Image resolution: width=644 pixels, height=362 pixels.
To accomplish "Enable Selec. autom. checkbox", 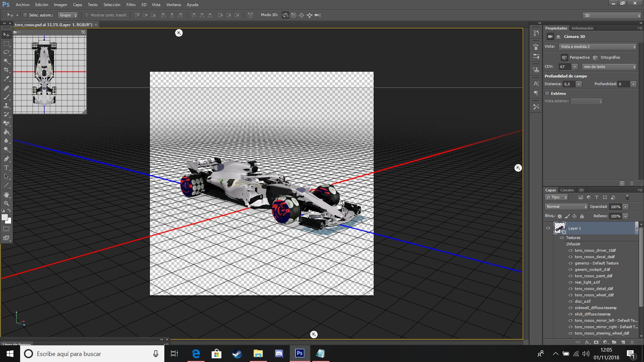I will pos(25,15).
